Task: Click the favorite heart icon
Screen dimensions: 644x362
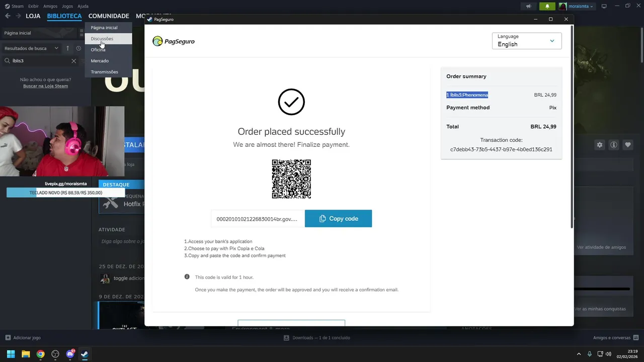Action: point(628,145)
